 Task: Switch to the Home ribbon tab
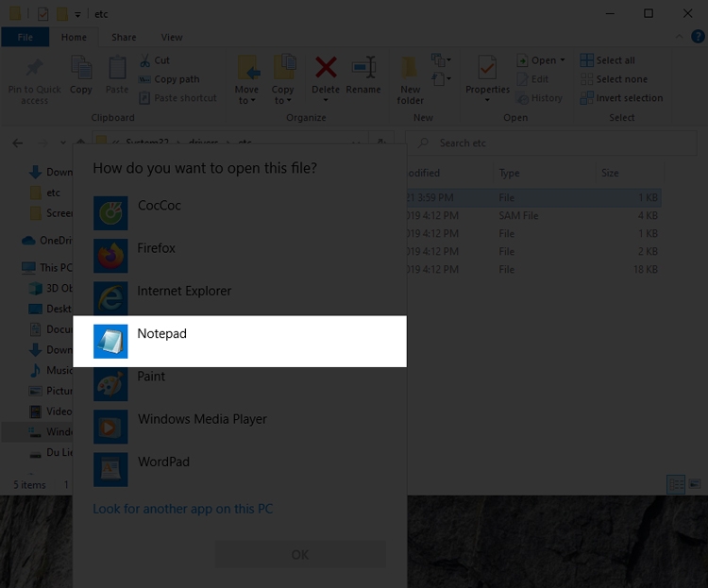(x=74, y=37)
